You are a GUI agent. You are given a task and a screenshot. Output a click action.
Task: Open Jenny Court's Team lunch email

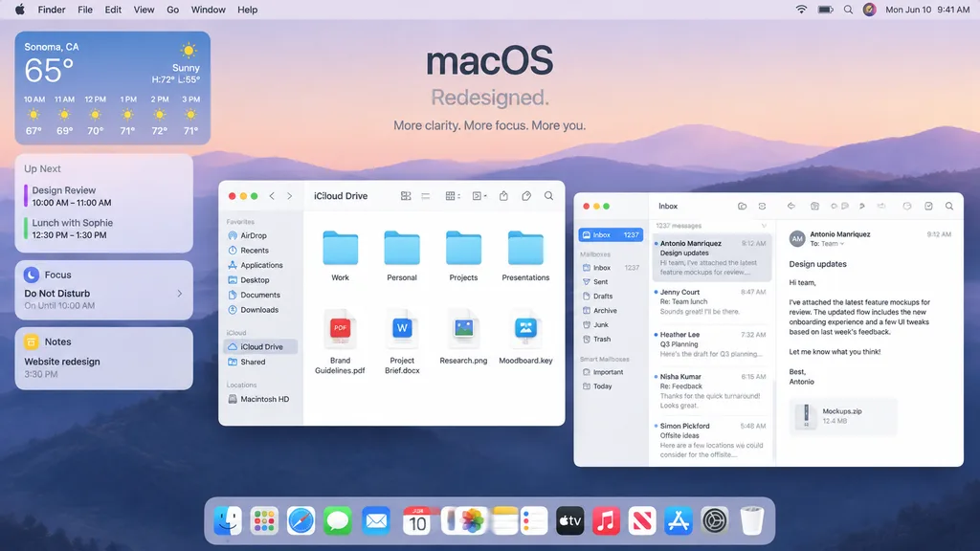(711, 301)
